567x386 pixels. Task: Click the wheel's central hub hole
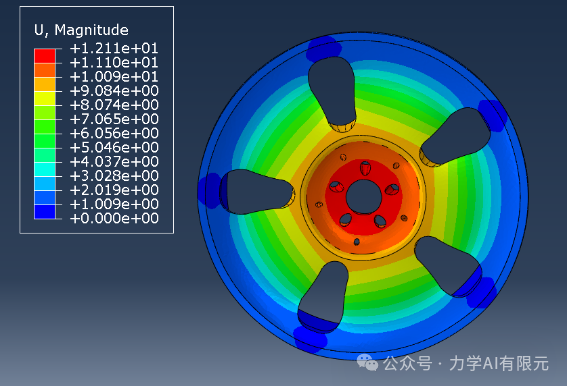(364, 197)
